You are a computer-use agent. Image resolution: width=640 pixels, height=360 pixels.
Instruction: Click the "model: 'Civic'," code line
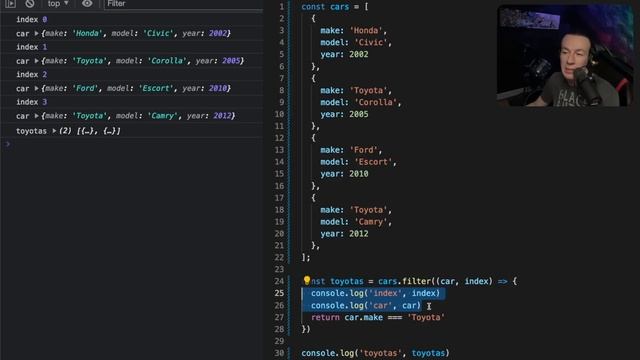click(x=356, y=42)
